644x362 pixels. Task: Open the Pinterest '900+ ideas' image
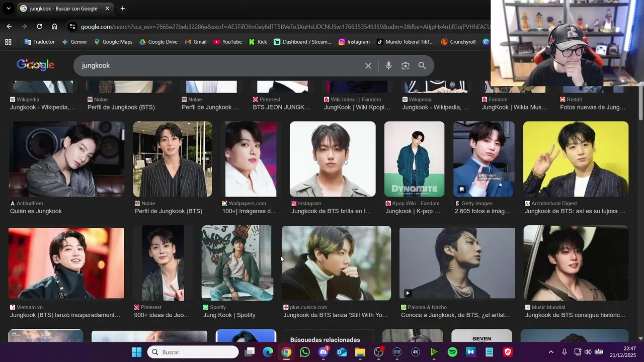click(x=163, y=263)
